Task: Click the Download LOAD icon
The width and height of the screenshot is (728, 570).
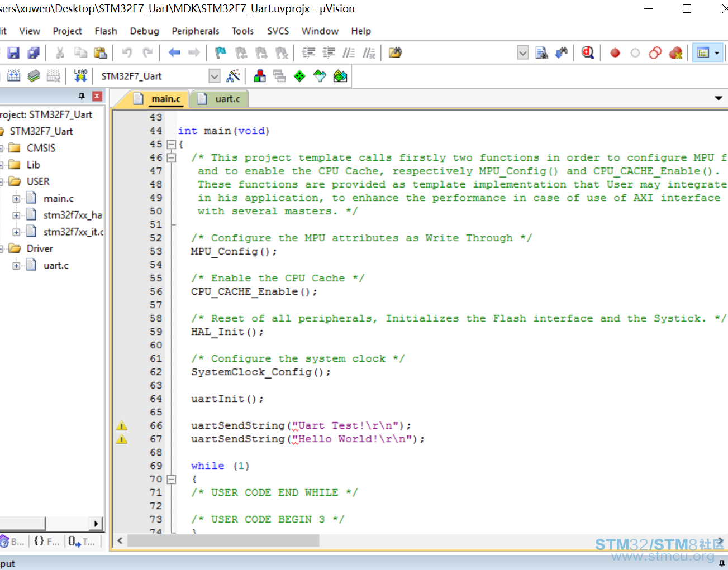Action: (x=80, y=76)
